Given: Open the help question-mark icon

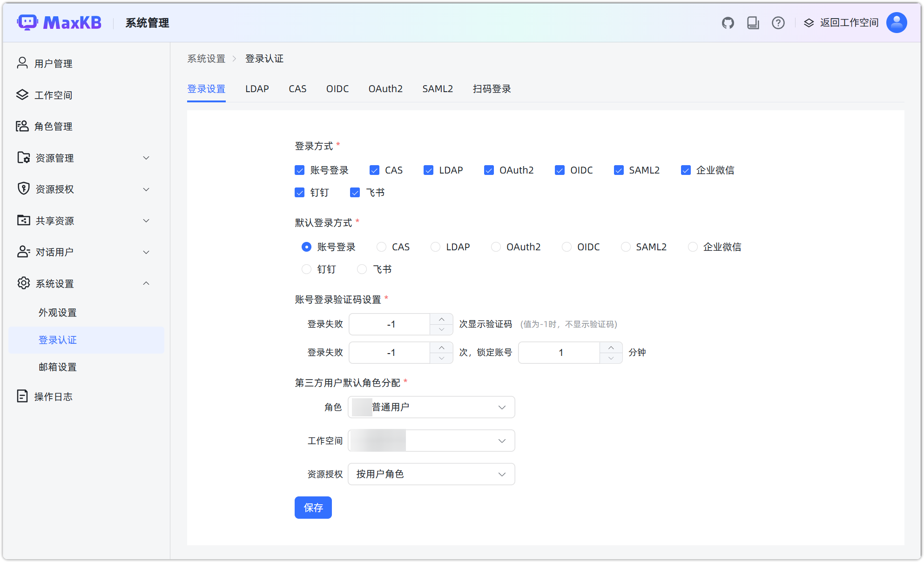Looking at the screenshot, I should click(x=778, y=23).
